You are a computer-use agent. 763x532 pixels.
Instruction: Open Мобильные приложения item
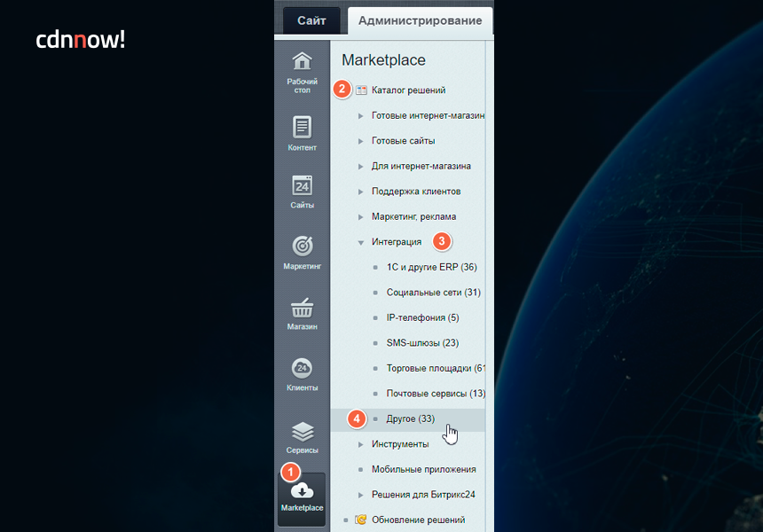point(424,469)
